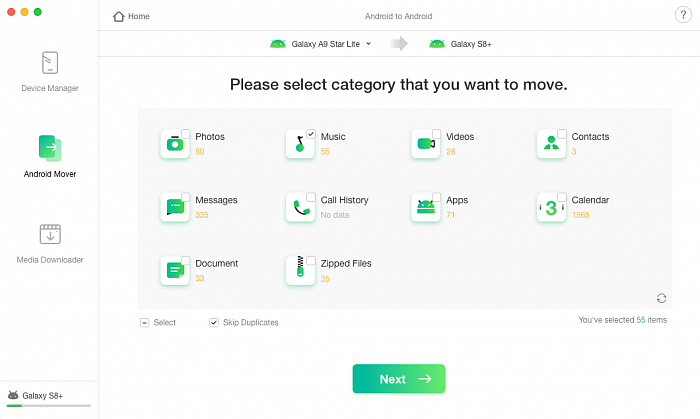Click the Calendar label
This screenshot has height=419, width=700.
point(590,200)
